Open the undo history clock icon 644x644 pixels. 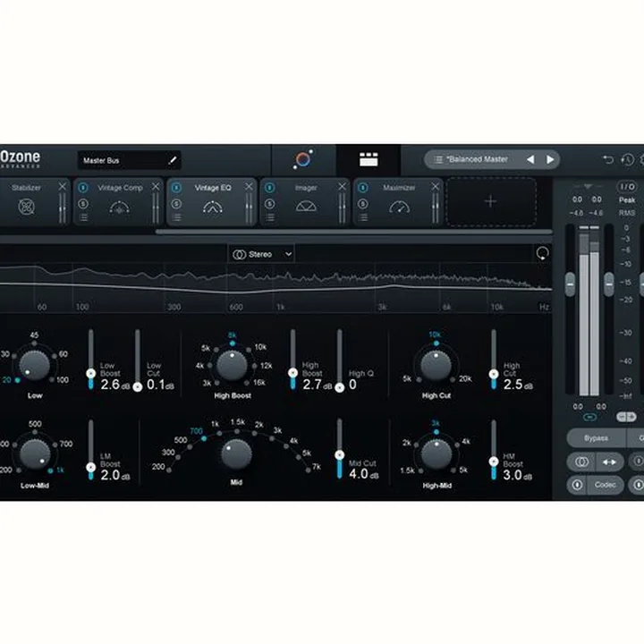click(x=627, y=159)
